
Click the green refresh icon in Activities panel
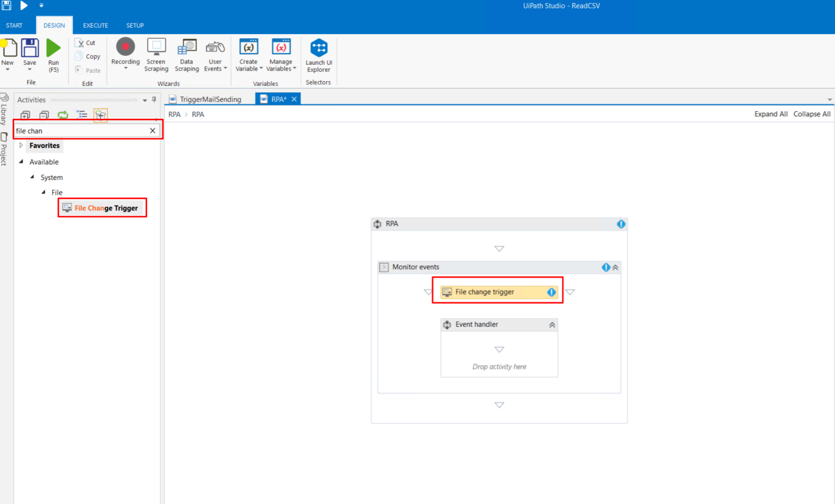(x=63, y=115)
